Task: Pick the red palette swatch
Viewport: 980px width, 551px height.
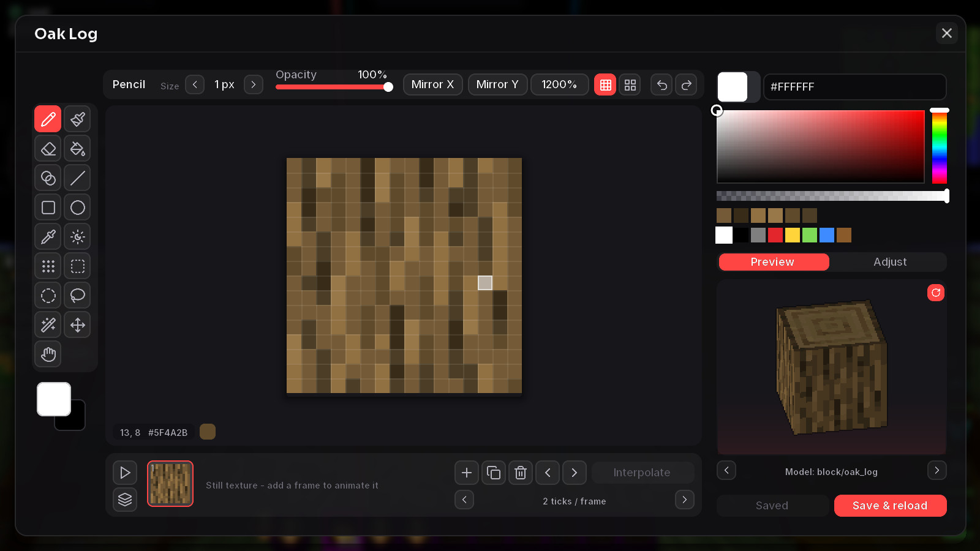Action: click(x=775, y=235)
